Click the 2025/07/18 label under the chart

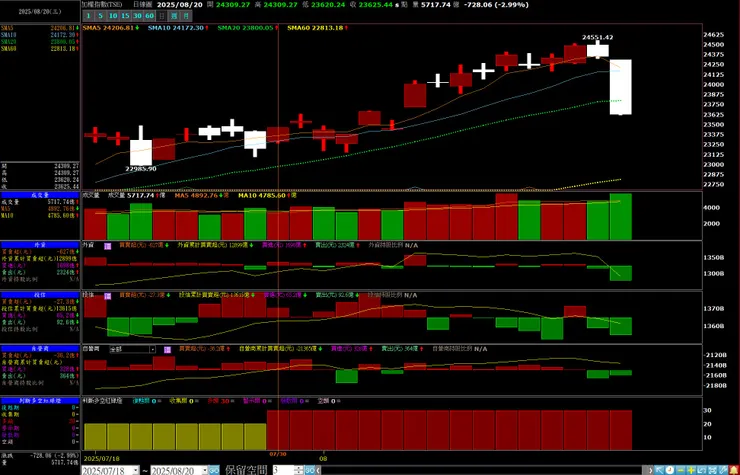(101, 458)
